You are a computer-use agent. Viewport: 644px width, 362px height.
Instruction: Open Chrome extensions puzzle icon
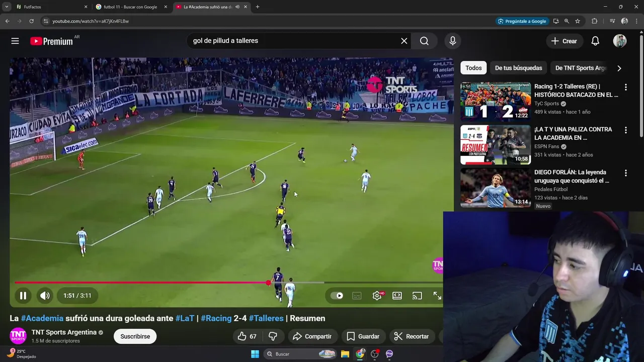pyautogui.click(x=595, y=21)
